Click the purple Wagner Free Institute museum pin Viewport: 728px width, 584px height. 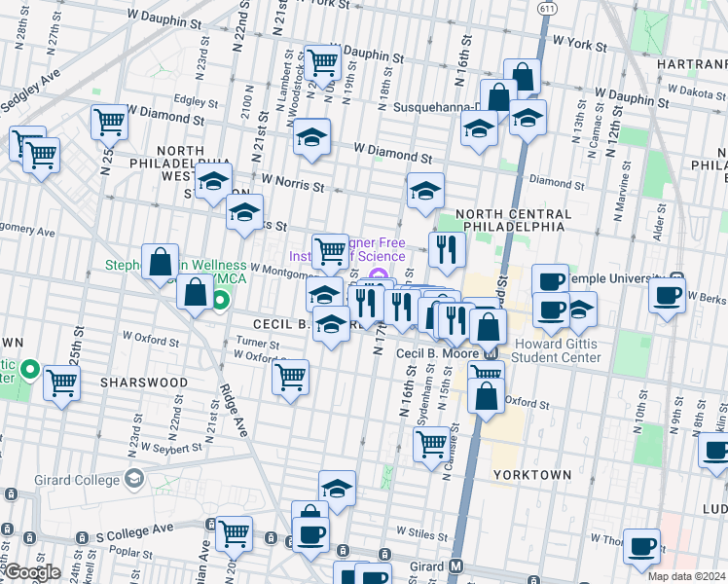coord(380,274)
